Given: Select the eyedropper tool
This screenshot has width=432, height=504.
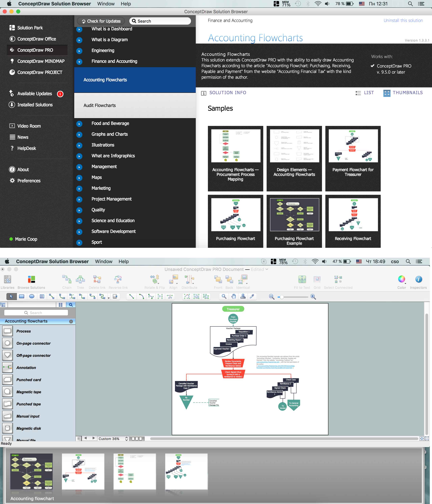Looking at the screenshot, I should click(252, 297).
